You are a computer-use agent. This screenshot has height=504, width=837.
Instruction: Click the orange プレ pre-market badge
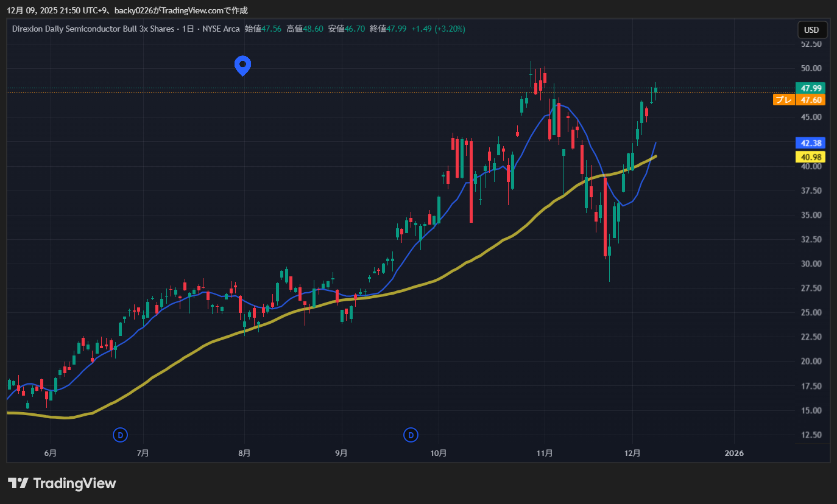coord(783,100)
